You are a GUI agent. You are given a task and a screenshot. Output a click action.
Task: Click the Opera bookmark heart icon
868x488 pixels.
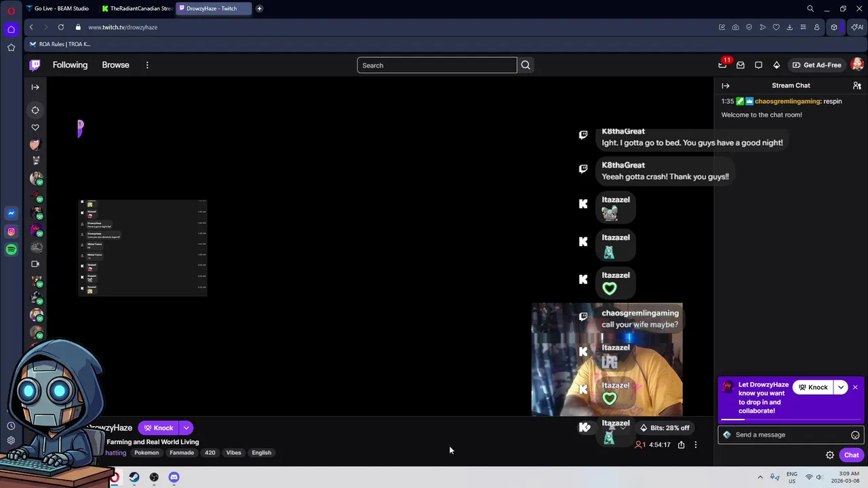point(776,27)
